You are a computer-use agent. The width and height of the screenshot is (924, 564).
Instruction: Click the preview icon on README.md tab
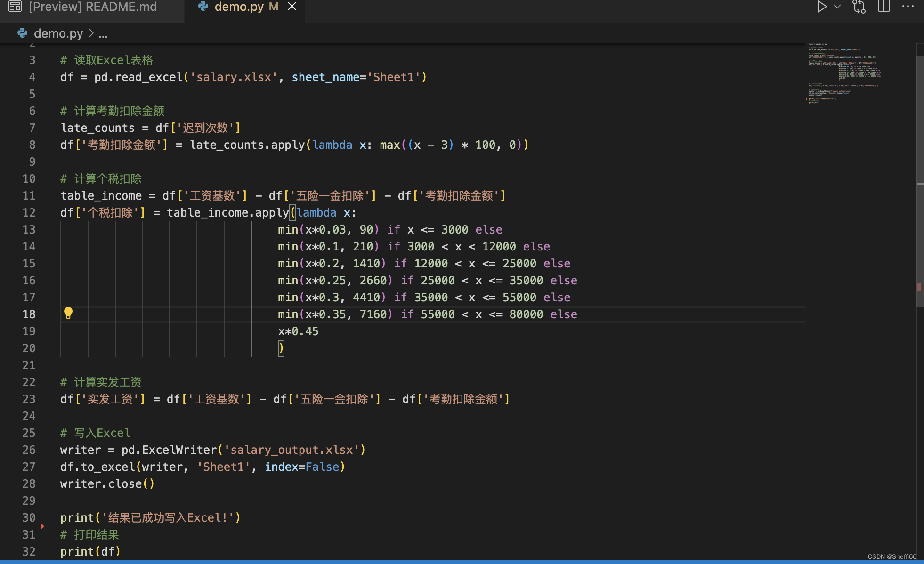16,7
